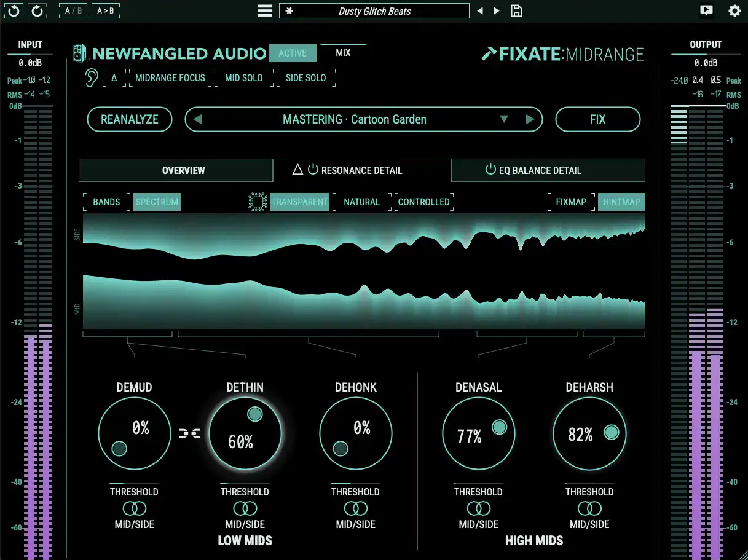Expand profile list with down triangle

(x=504, y=119)
